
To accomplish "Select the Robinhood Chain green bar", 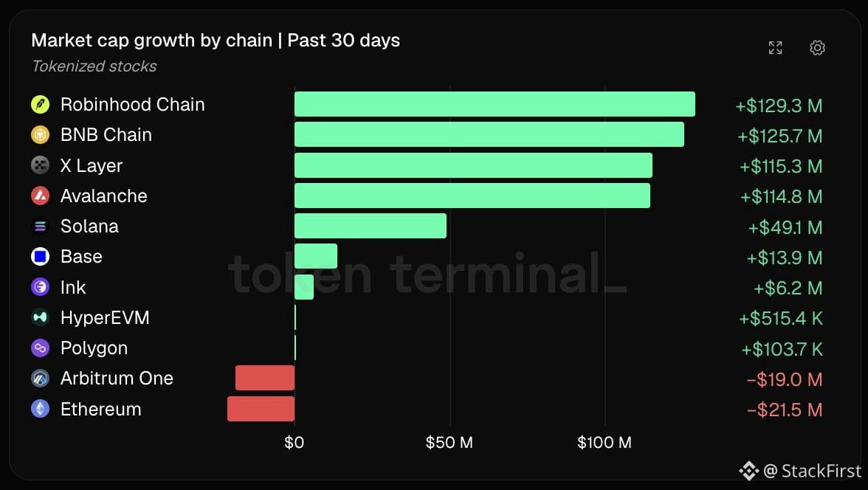I will (495, 104).
